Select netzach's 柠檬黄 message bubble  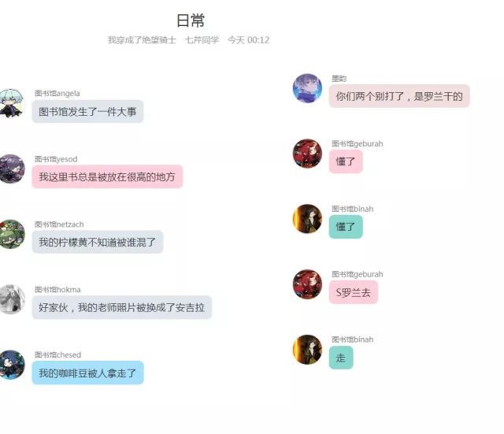(x=98, y=242)
